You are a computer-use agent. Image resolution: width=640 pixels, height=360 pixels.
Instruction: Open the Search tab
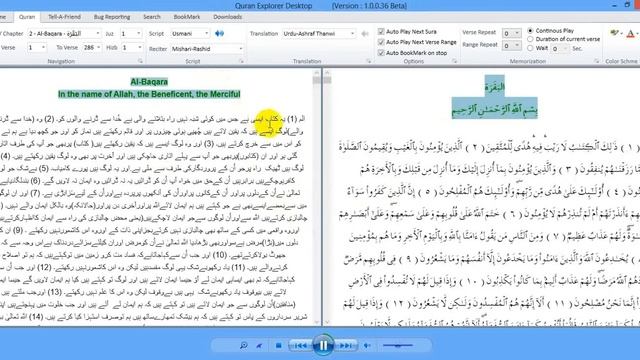coord(152,17)
